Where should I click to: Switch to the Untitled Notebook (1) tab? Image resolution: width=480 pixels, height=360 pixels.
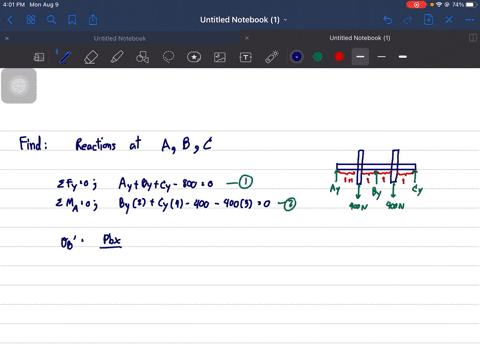click(x=360, y=38)
